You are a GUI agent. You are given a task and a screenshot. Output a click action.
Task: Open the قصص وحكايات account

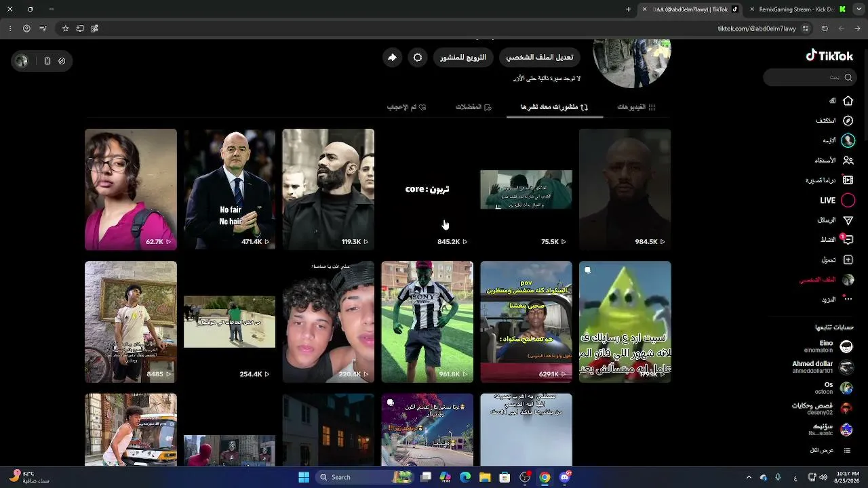tap(822, 409)
